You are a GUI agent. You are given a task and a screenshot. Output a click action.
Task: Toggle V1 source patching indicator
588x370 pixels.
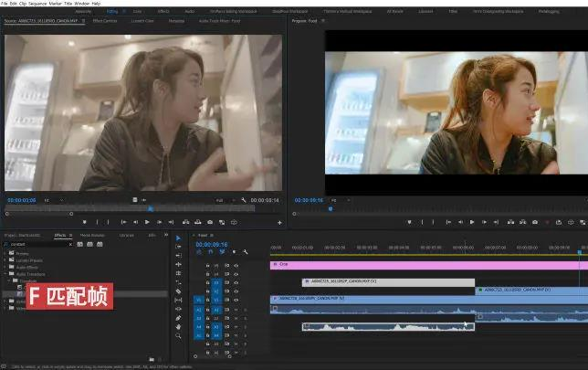point(199,300)
